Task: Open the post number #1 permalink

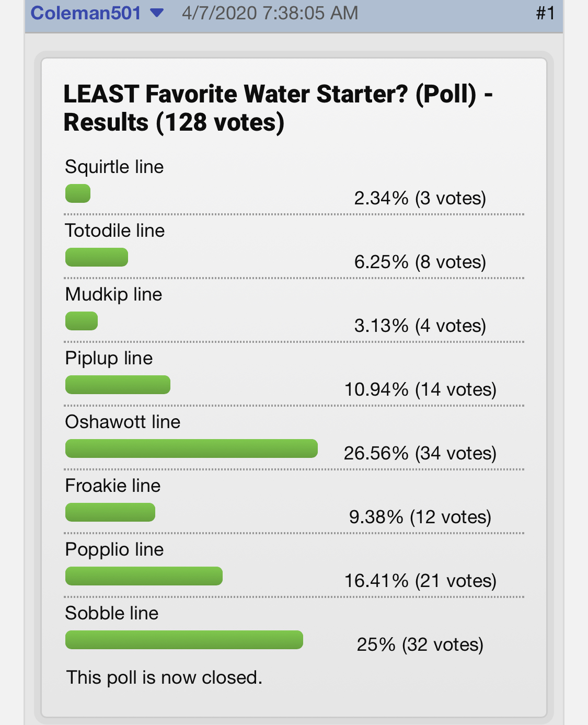Action: pos(545,13)
